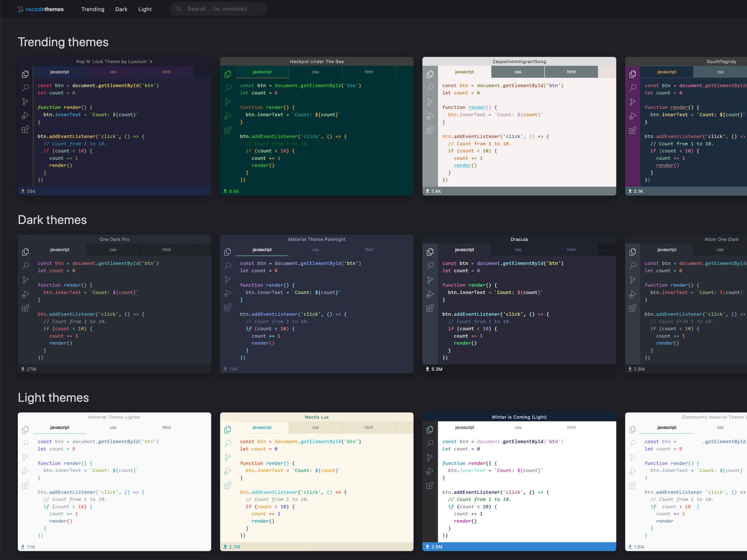Select css tab in Dracula preview

[518, 249]
